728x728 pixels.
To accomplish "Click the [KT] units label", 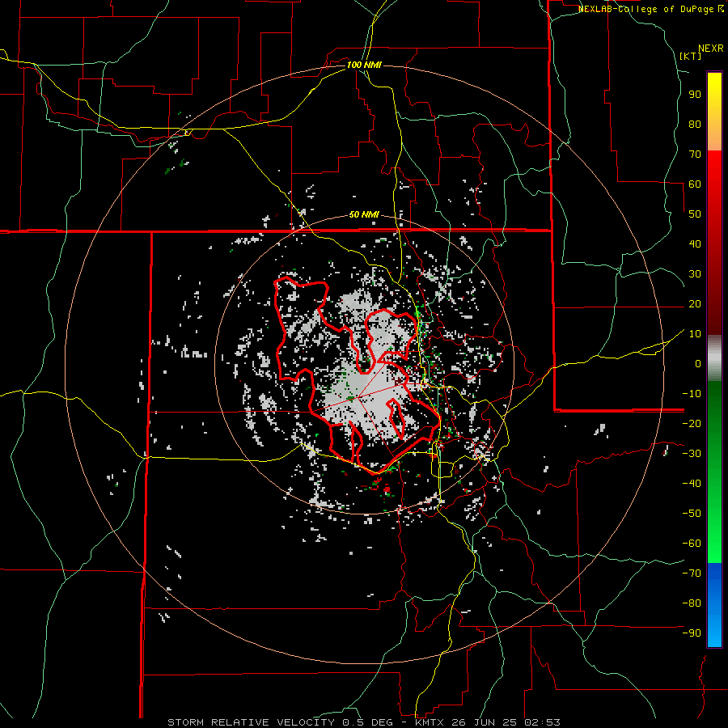I will coord(690,56).
